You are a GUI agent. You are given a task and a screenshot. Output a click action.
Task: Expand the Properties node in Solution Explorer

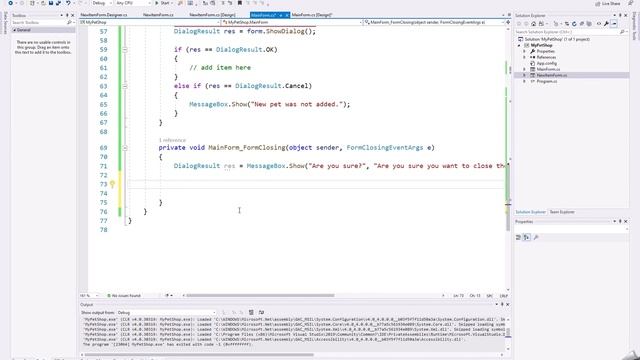coord(525,51)
